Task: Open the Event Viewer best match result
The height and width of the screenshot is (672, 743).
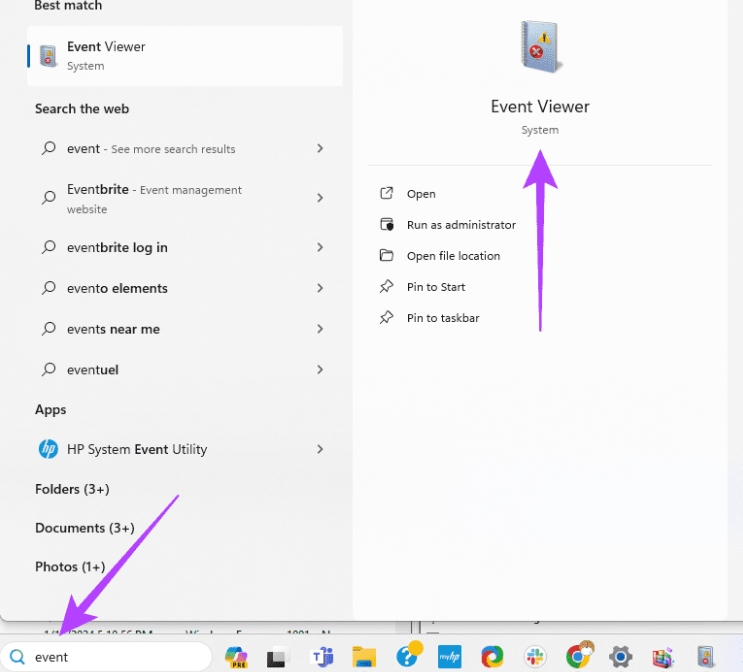Action: (185, 56)
